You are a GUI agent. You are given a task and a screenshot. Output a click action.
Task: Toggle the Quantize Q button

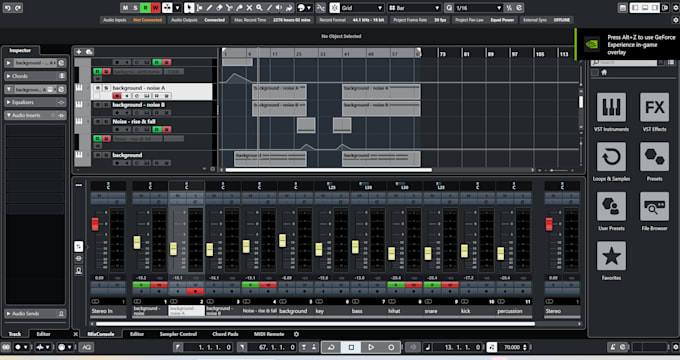[449, 8]
